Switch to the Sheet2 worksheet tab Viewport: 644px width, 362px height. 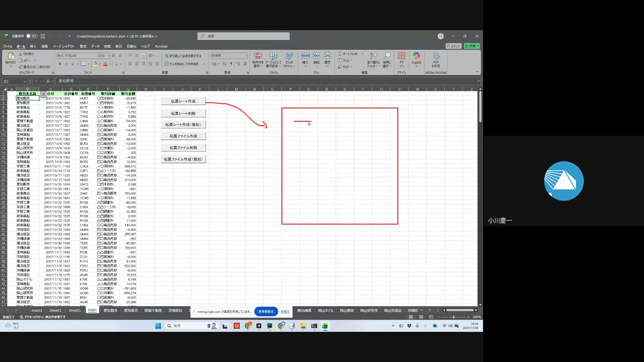(x=55, y=310)
